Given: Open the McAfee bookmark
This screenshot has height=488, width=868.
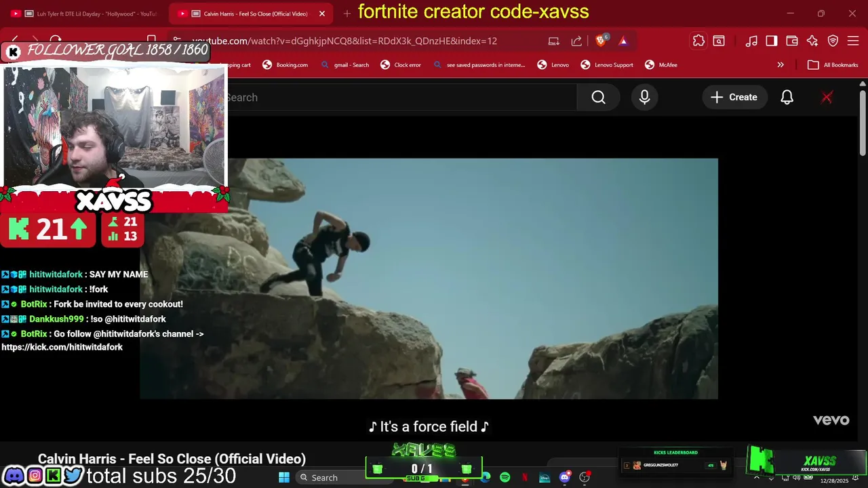Looking at the screenshot, I should point(660,65).
